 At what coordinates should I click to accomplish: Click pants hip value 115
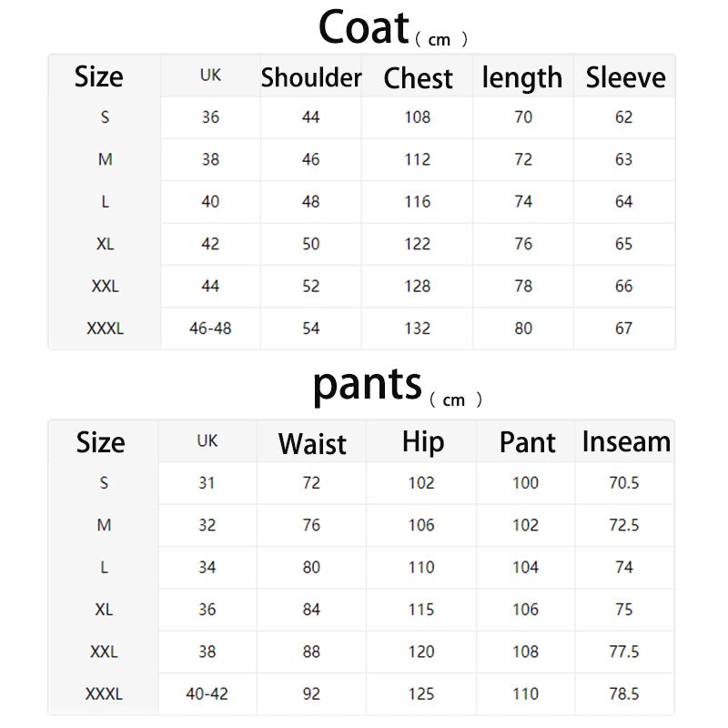421,609
